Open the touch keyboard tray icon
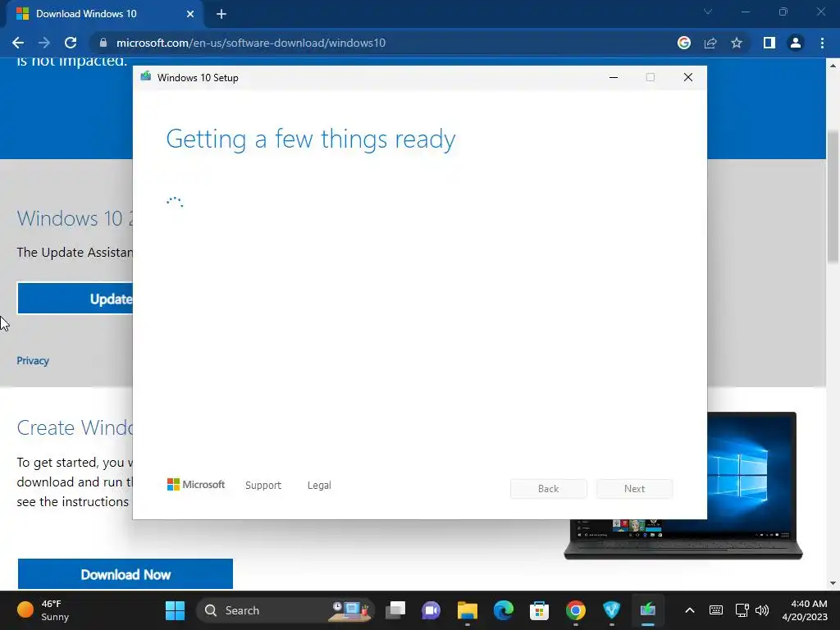 [x=715, y=610]
